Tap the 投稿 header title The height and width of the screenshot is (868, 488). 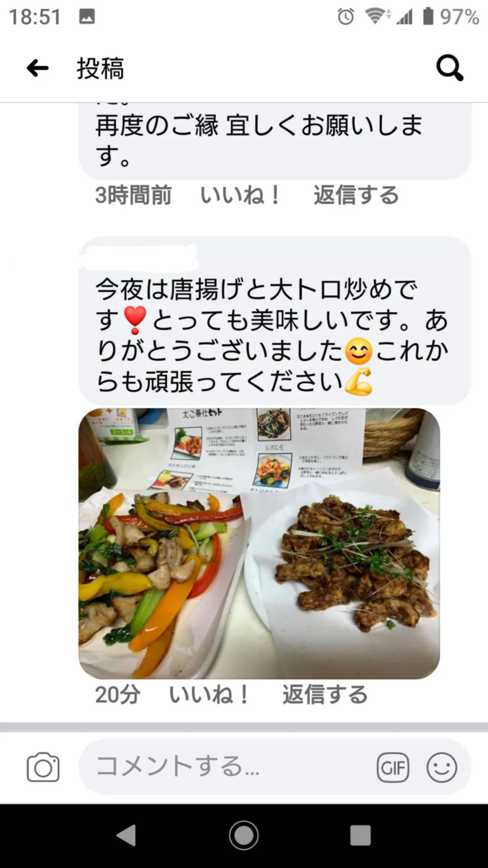(x=101, y=69)
